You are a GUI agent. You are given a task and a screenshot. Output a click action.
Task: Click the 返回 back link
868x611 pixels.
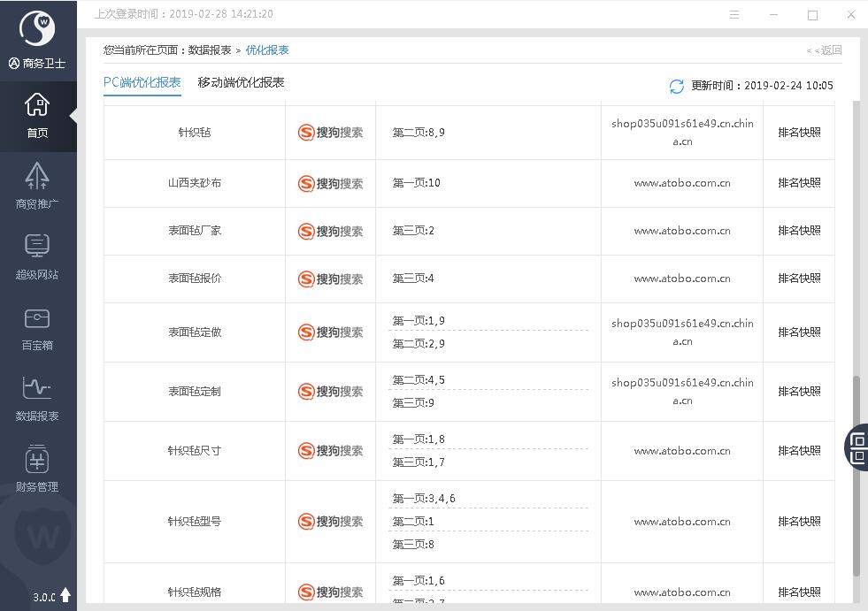[825, 50]
